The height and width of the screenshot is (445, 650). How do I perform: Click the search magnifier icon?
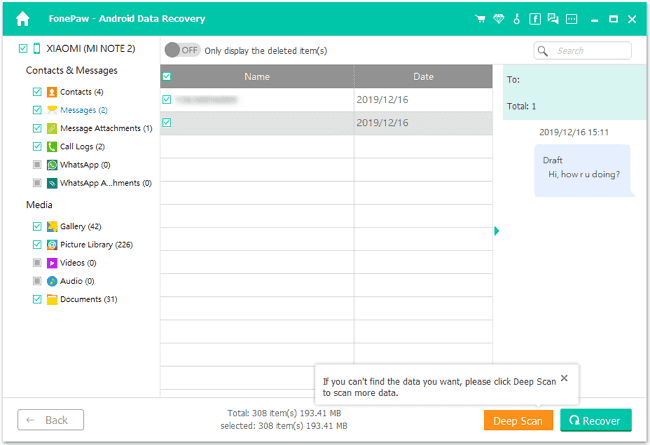point(542,51)
